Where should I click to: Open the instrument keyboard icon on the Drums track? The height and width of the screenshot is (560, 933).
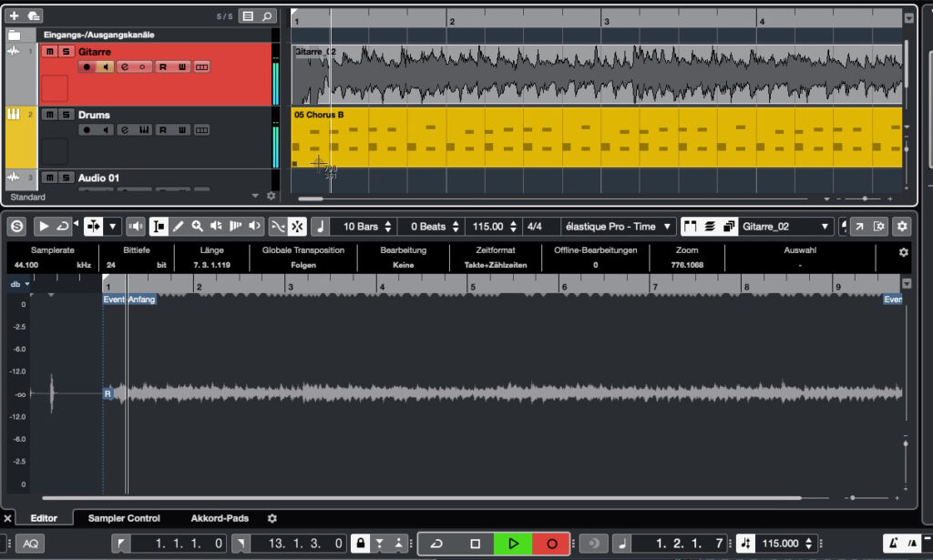pos(143,130)
